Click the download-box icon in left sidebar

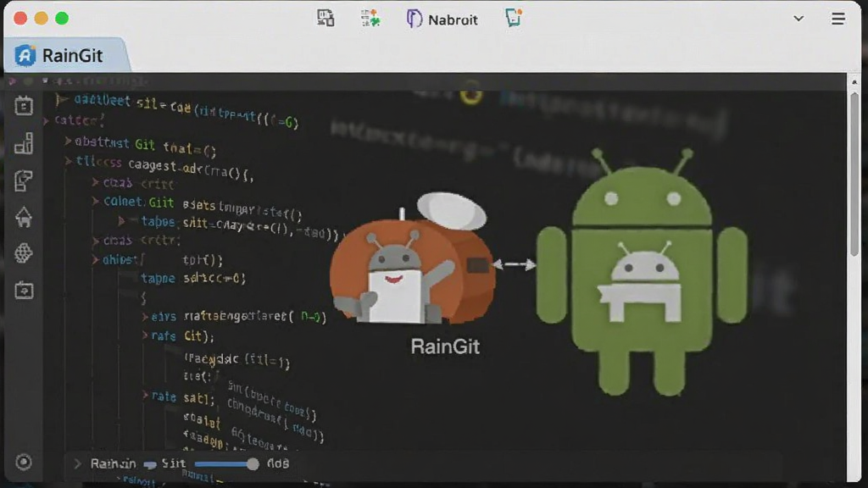coord(24,290)
